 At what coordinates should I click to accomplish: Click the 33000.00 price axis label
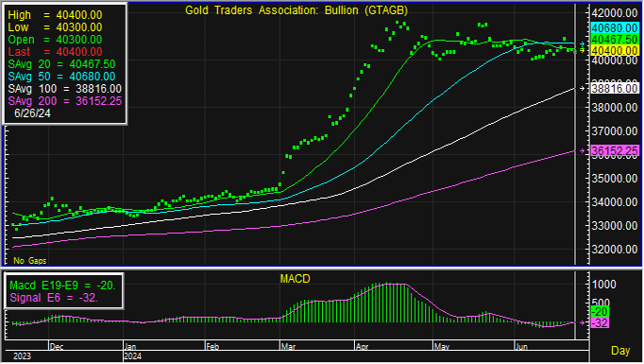[614, 226]
